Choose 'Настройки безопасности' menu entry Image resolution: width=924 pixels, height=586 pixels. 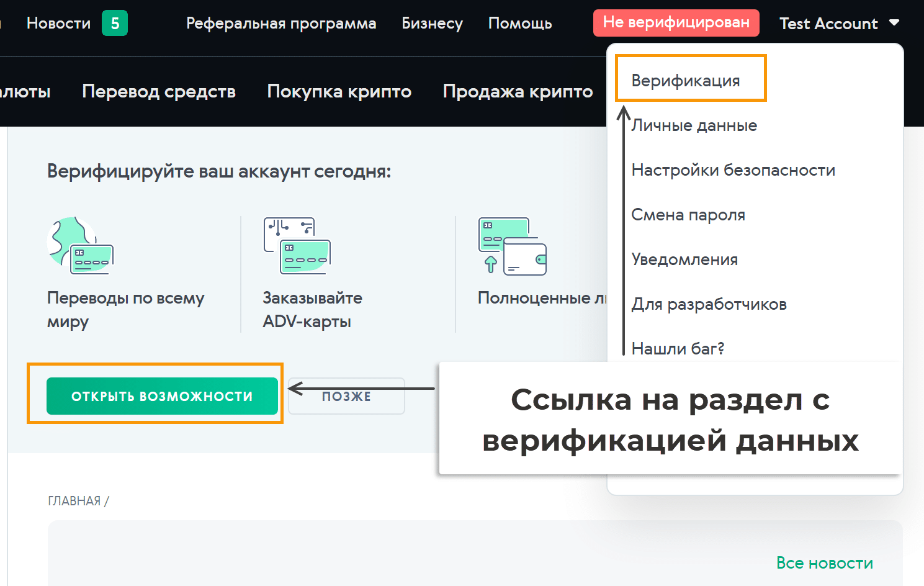pyautogui.click(x=733, y=170)
